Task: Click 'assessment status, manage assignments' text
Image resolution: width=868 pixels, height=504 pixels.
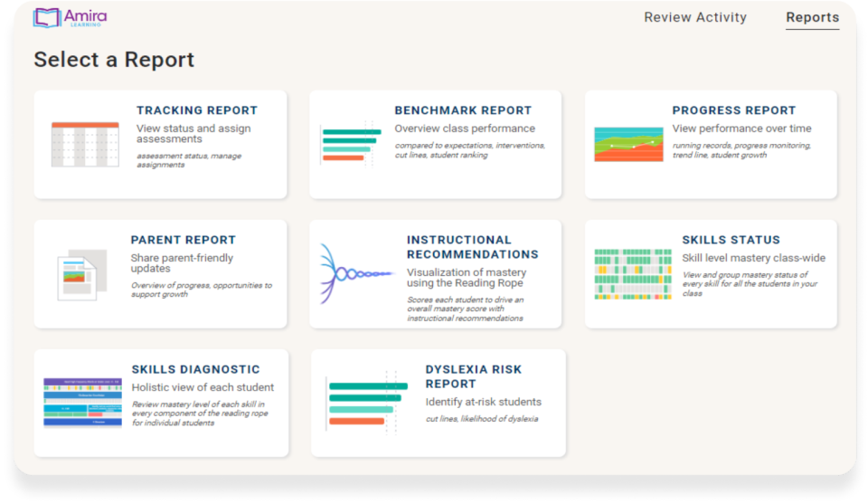Action: pos(189,160)
